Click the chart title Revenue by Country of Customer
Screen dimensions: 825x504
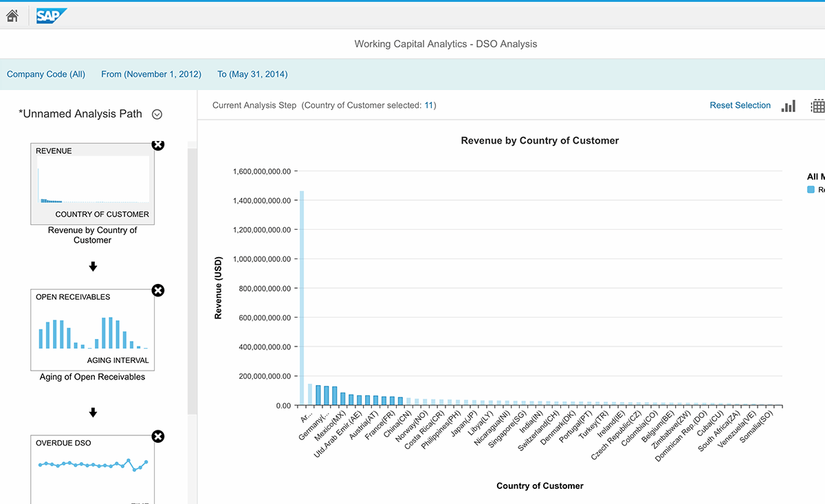pos(540,140)
